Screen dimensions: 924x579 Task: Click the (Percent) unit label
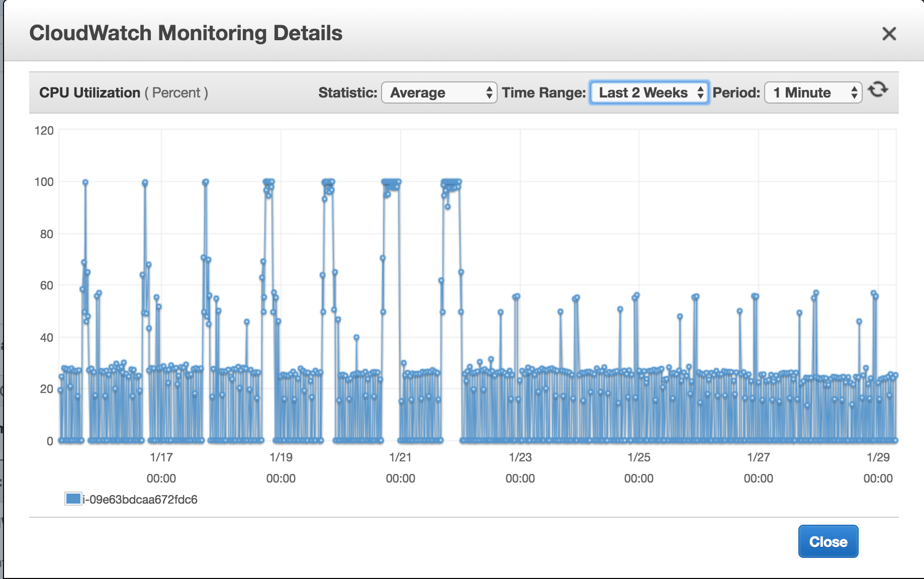(x=176, y=93)
